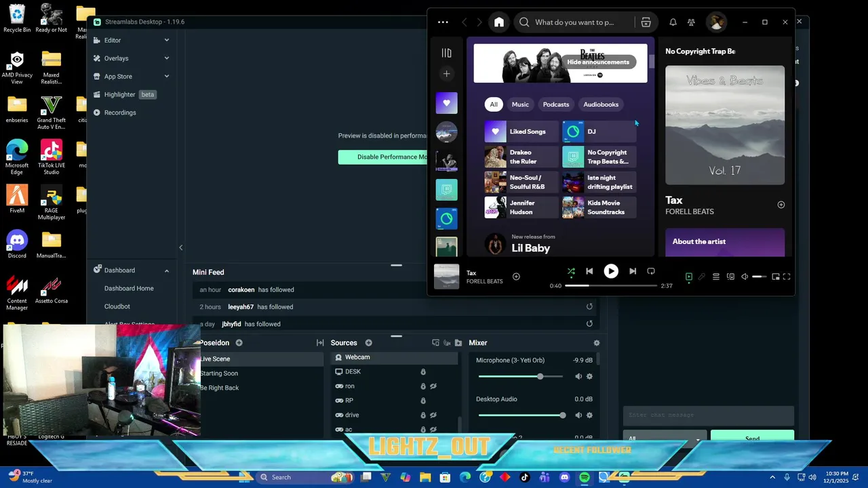Screen dimensions: 868x488
Task: Collapse Dashboard section in Streamlabs
Action: click(x=167, y=270)
